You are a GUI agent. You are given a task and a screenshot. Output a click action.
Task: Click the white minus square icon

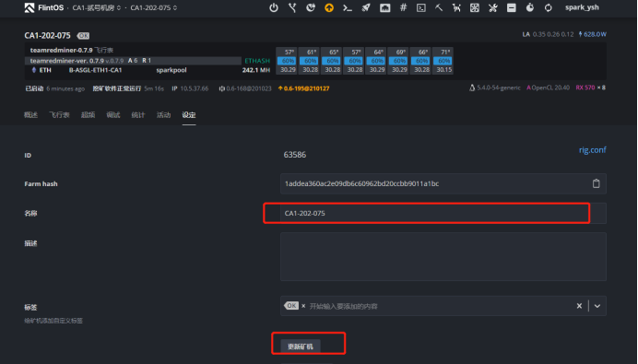[512, 7]
